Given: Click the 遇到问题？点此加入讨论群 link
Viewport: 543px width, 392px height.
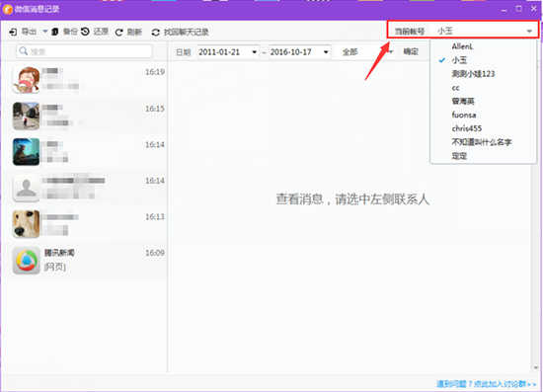Looking at the screenshot, I should point(486,384).
